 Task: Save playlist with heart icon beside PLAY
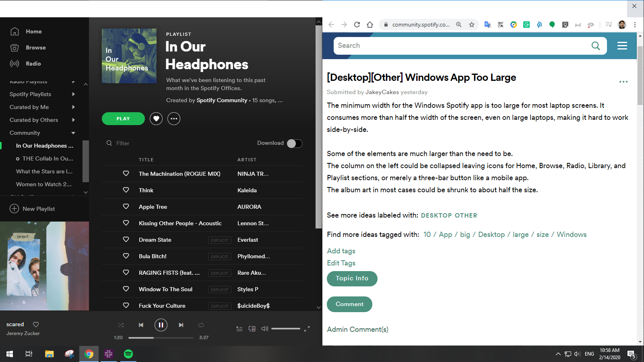click(x=156, y=119)
